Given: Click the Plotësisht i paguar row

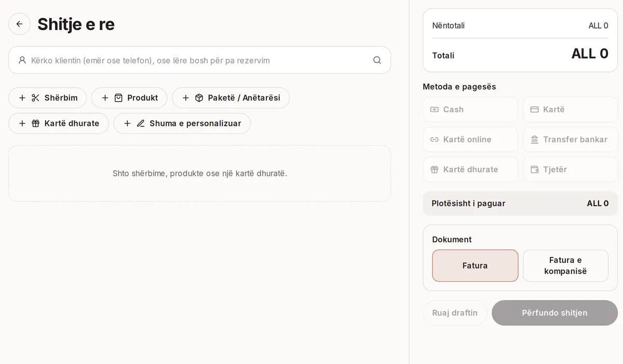Looking at the screenshot, I should [520, 203].
